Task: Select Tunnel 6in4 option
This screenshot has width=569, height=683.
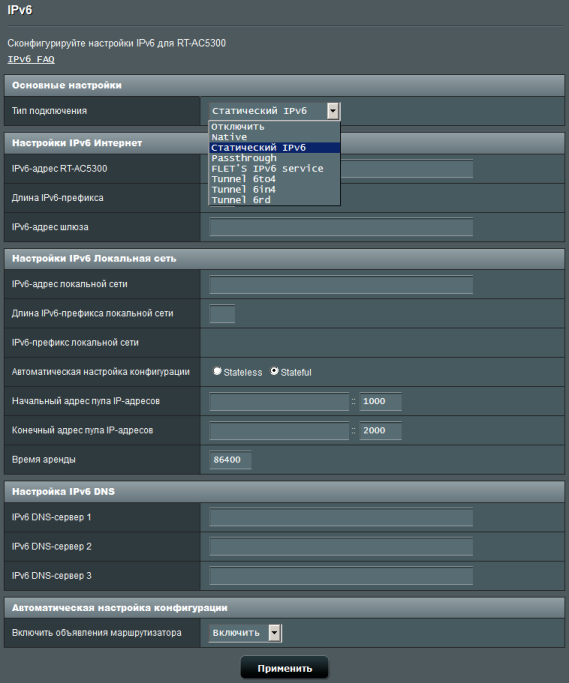Action: [274, 189]
